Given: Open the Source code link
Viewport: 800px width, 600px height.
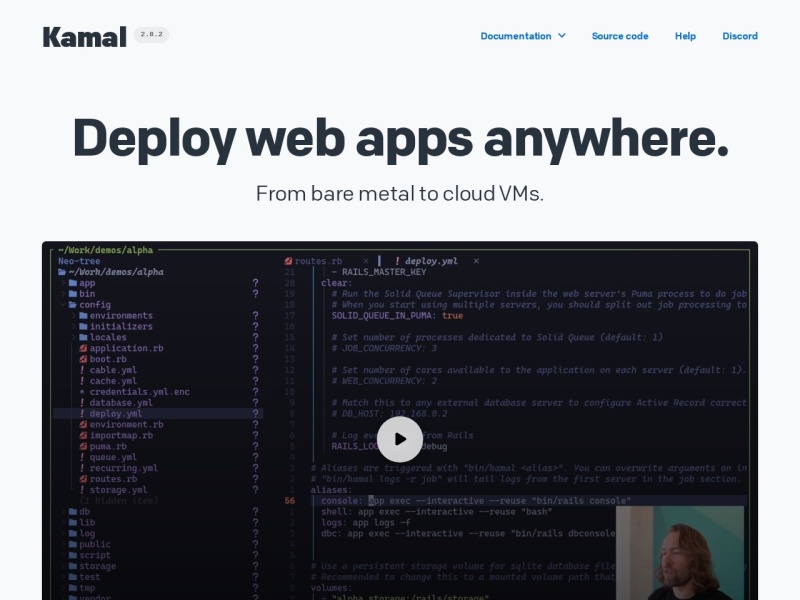Looking at the screenshot, I should click(x=619, y=36).
